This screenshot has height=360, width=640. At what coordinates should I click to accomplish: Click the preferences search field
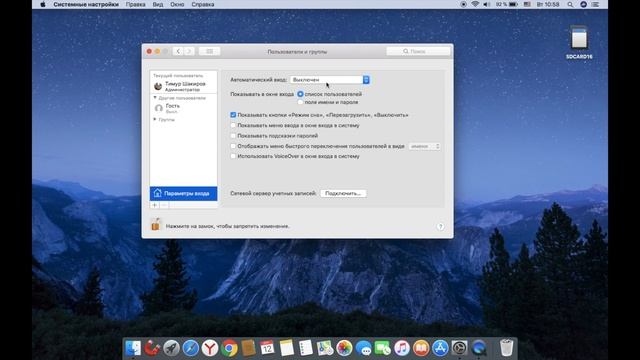[418, 51]
